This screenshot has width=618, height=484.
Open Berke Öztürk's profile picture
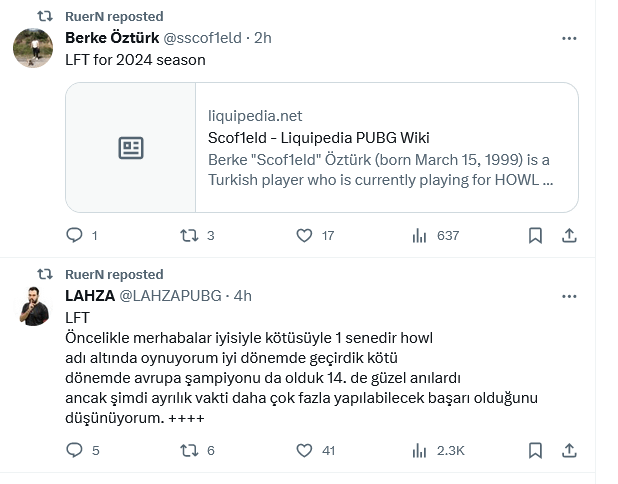[33, 48]
